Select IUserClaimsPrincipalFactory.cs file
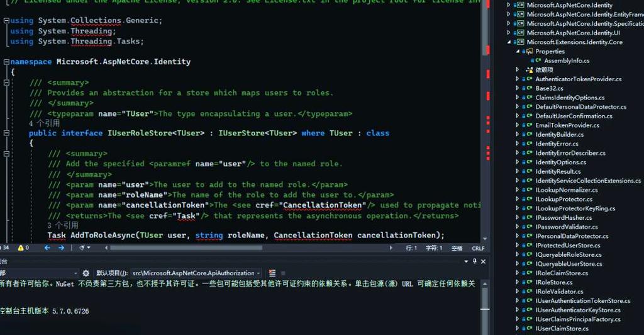Viewport: 644px width, 335px height. click(578, 319)
